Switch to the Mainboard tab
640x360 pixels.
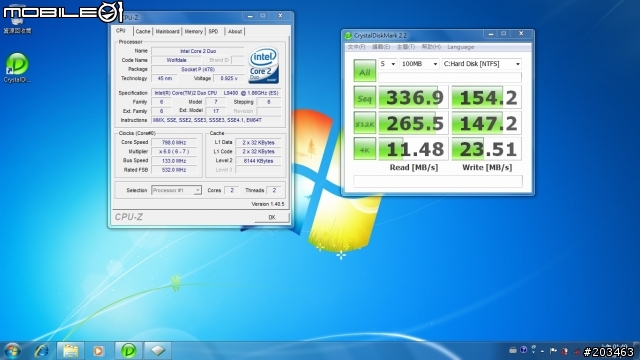tap(167, 31)
